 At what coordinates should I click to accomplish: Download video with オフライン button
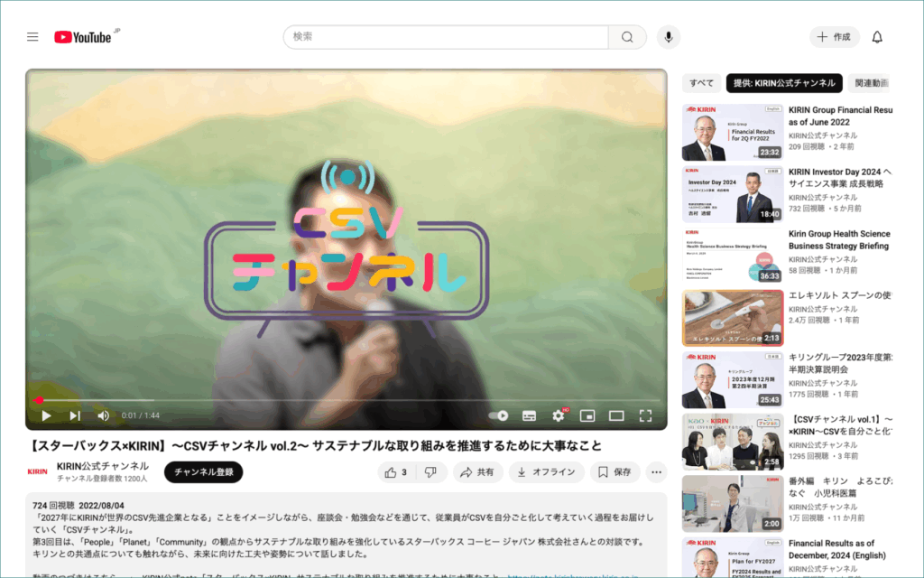pos(546,472)
